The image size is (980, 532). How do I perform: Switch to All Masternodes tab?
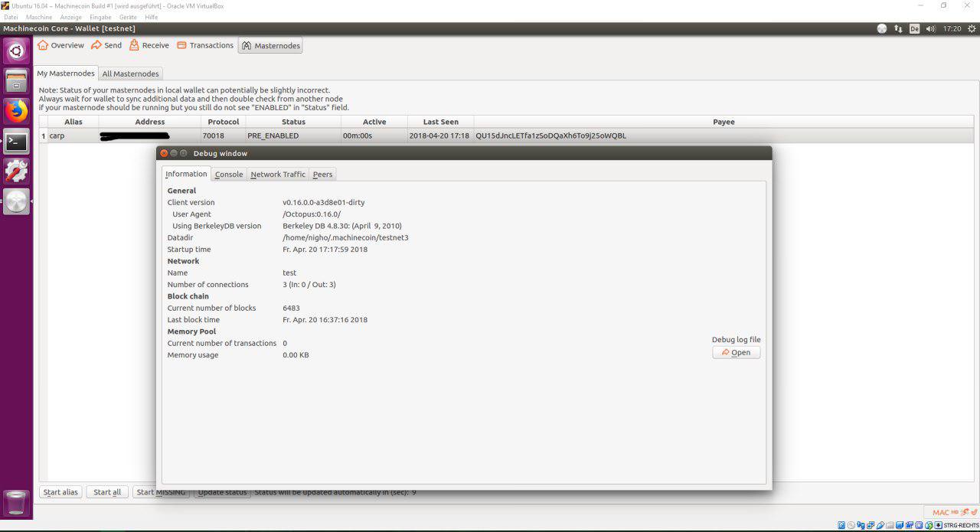pyautogui.click(x=131, y=73)
